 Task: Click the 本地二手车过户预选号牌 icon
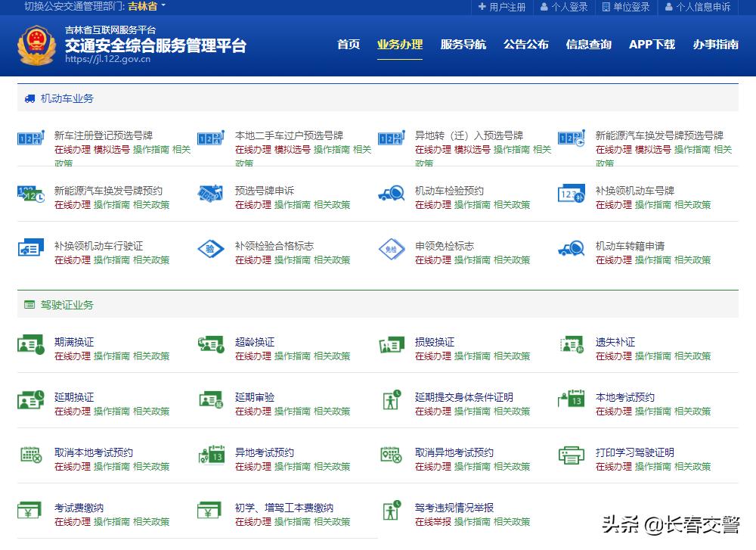[211, 138]
